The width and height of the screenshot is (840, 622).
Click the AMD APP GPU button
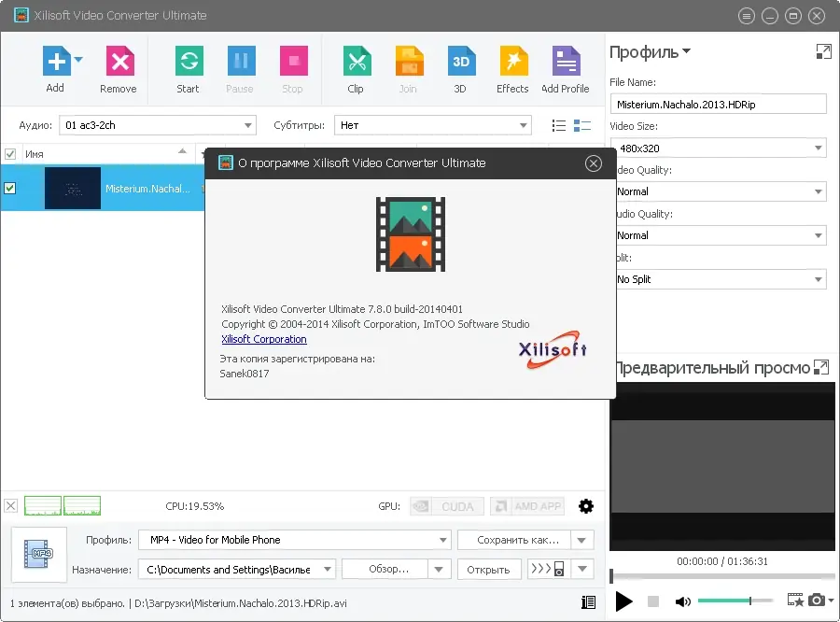click(527, 506)
